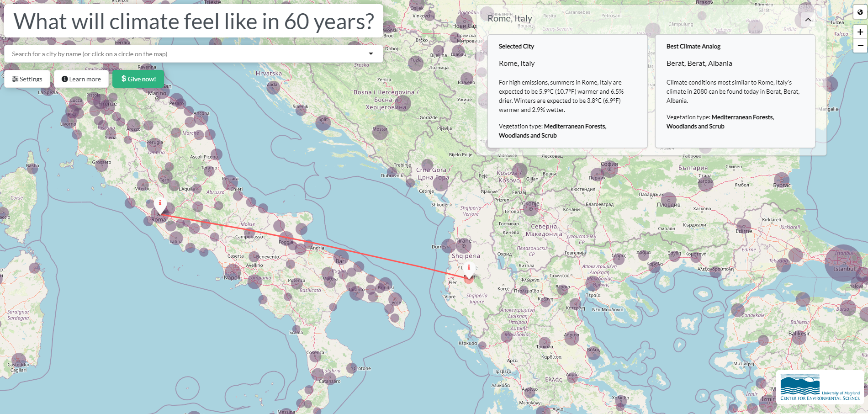Screen dimensions: 868x414
Task: Zoom in with the plus button
Action: [860, 32]
